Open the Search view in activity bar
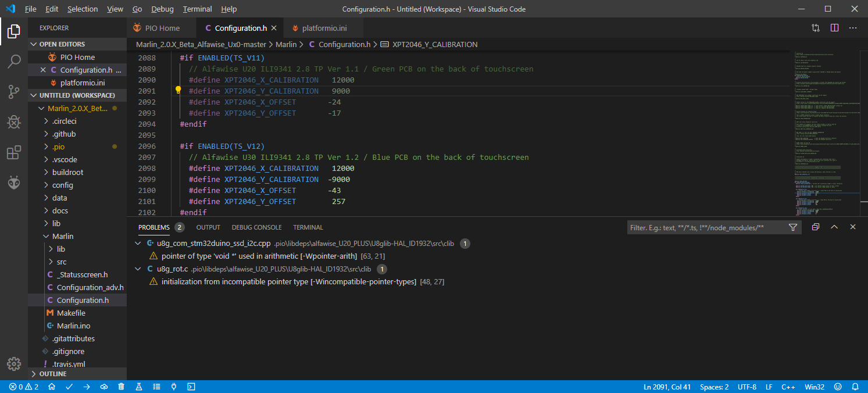868x393 pixels. click(14, 62)
